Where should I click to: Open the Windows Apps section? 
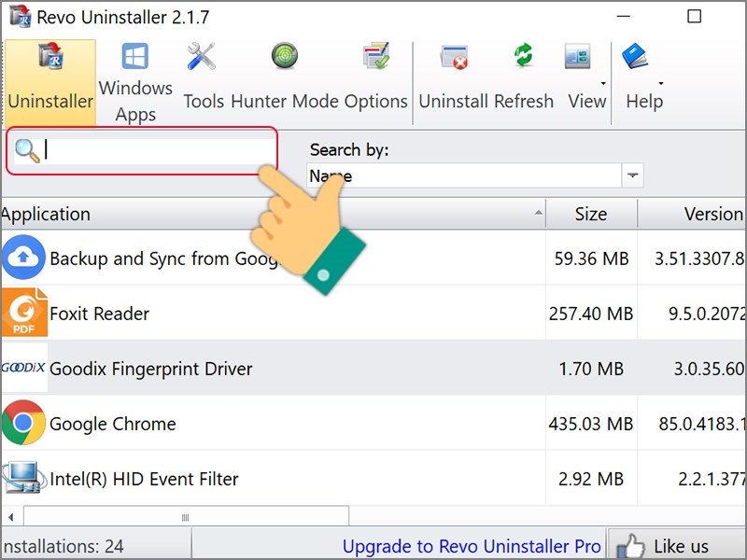[x=135, y=59]
